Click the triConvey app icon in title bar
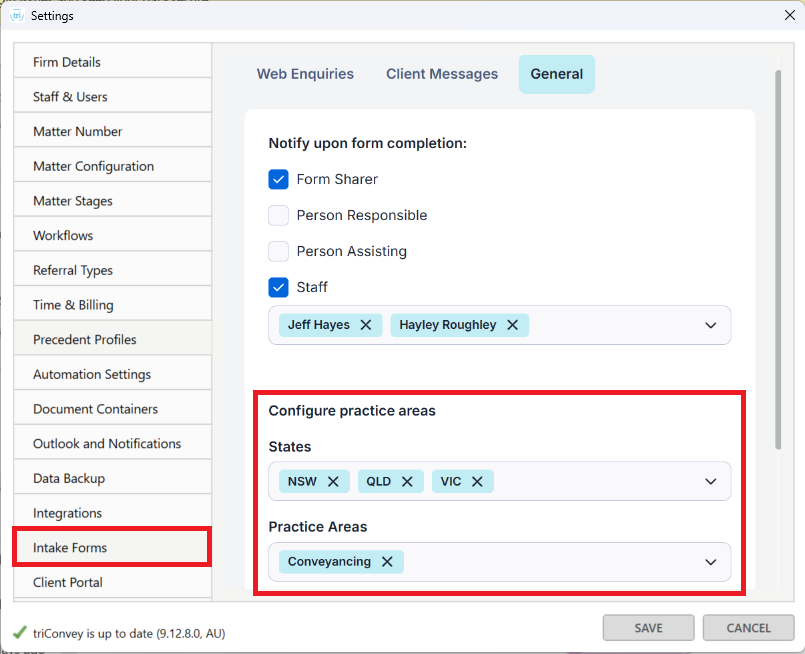The image size is (805, 654). 16,15
